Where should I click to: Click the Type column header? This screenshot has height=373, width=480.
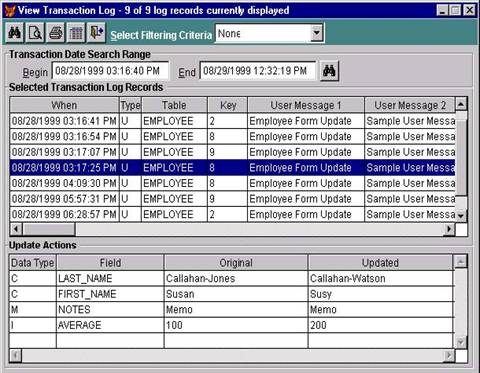click(130, 105)
